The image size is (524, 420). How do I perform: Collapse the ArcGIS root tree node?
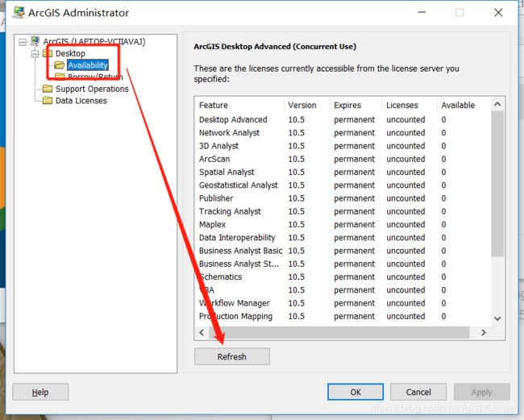23,42
